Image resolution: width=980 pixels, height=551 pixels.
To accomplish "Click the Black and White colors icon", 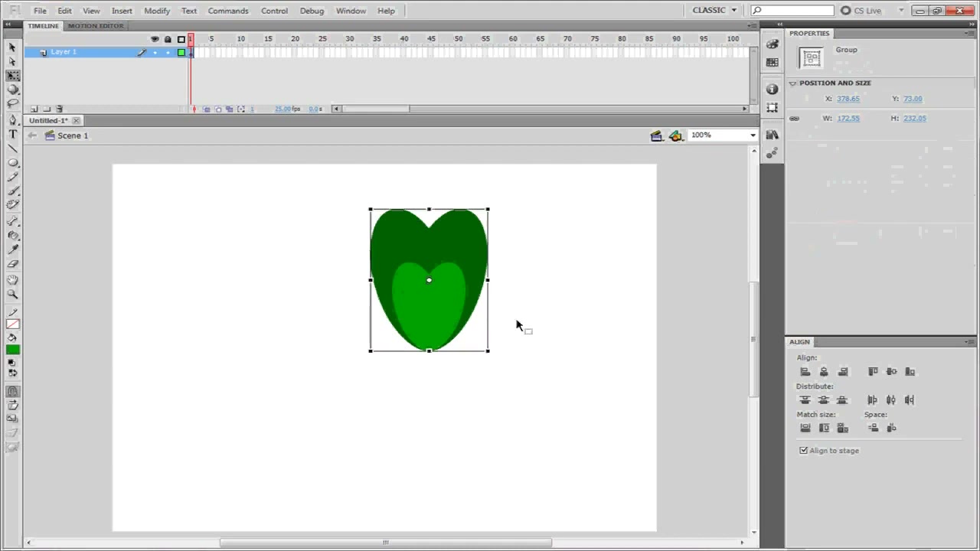I will tap(11, 362).
